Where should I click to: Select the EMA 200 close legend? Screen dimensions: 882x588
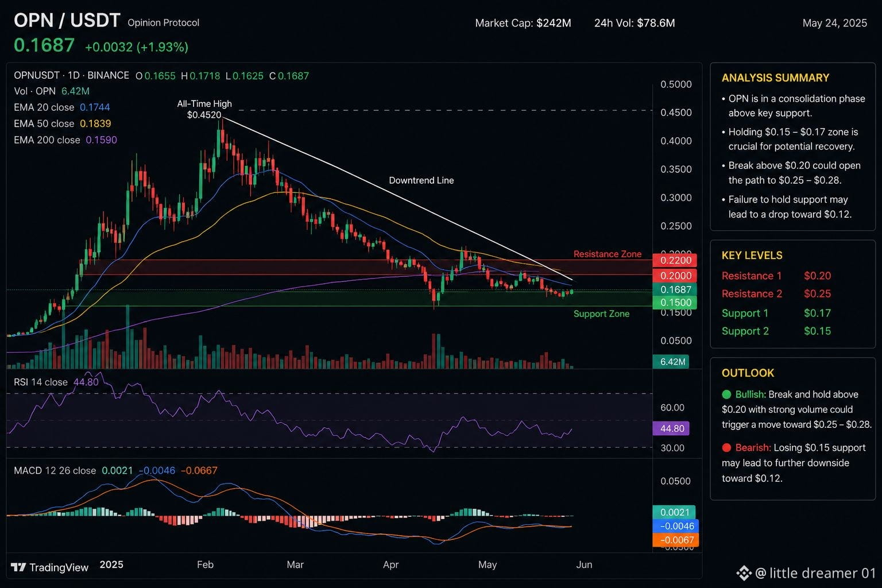[65, 140]
